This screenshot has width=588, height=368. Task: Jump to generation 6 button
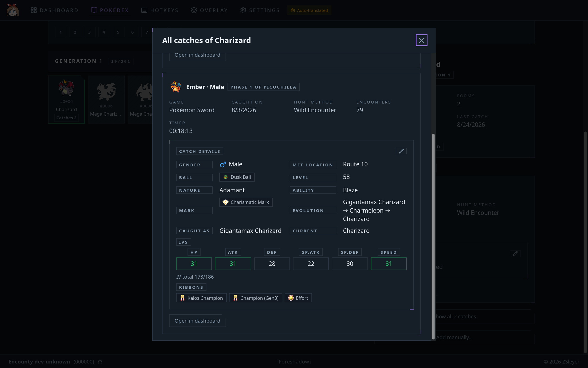133,32
